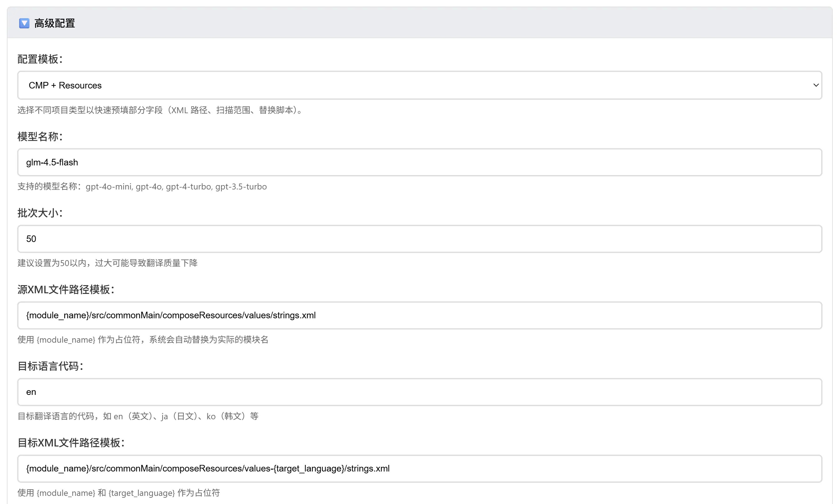Click the 目标语言代码 label
Screen dimensions: 840x504
pos(50,366)
